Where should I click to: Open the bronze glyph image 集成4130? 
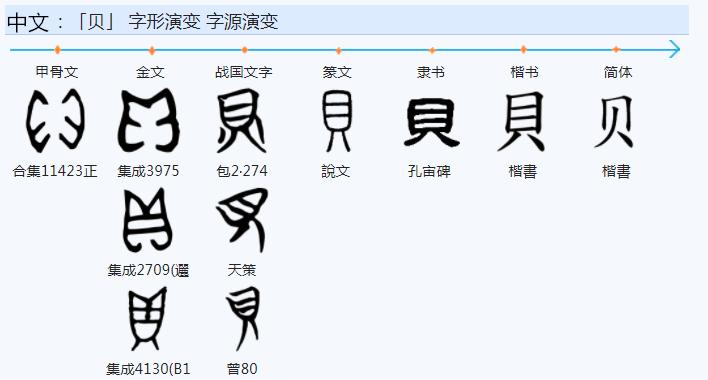tap(148, 319)
